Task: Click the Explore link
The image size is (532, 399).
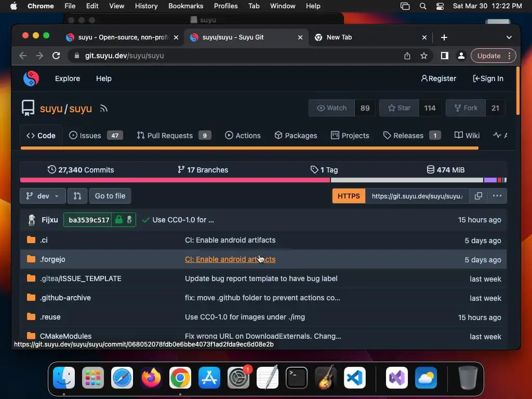Action: [x=68, y=78]
